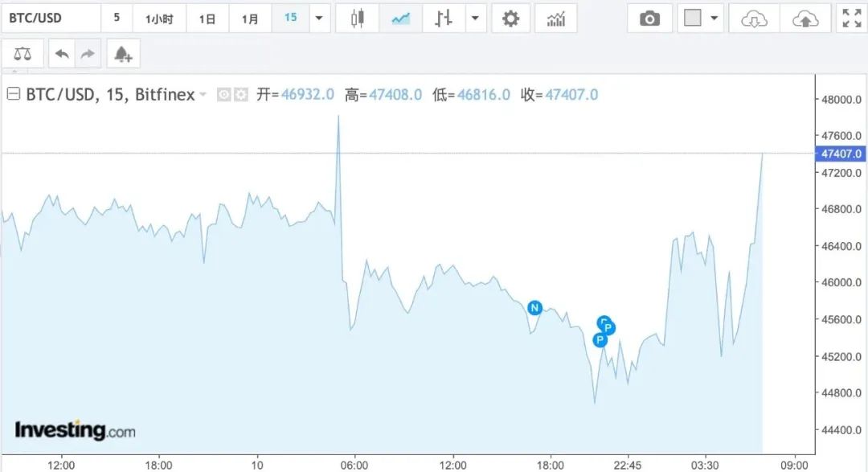The width and height of the screenshot is (868, 472).
Task: Toggle the compare scale balance icon
Action: [22, 53]
